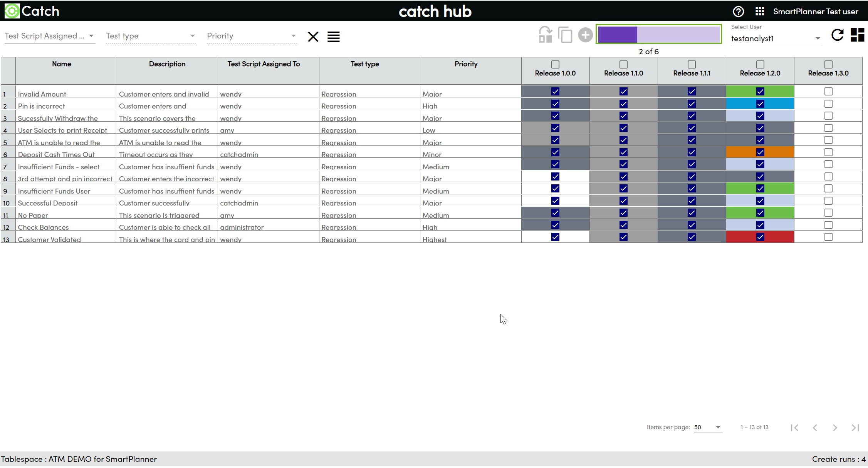Click the purple 2 of 6 progress bar
The width and height of the screenshot is (868, 468).
[658, 35]
